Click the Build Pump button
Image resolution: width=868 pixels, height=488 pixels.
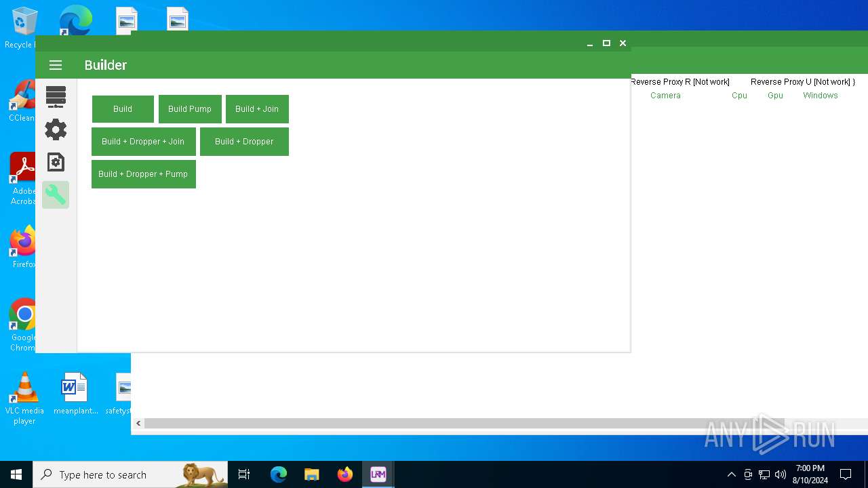190,108
